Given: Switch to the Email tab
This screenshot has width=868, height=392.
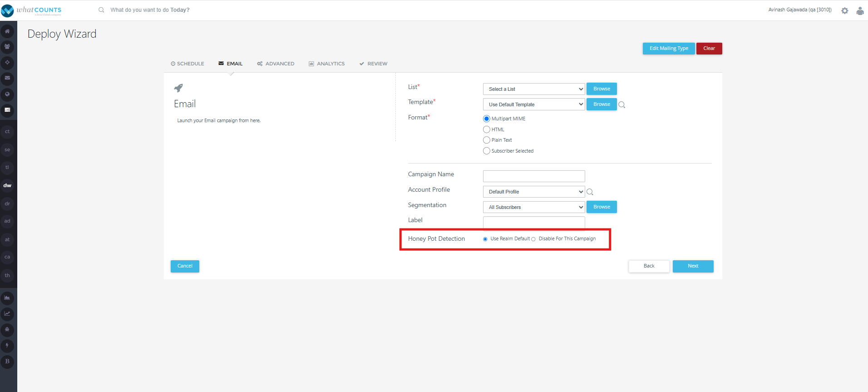Looking at the screenshot, I should click(231, 64).
